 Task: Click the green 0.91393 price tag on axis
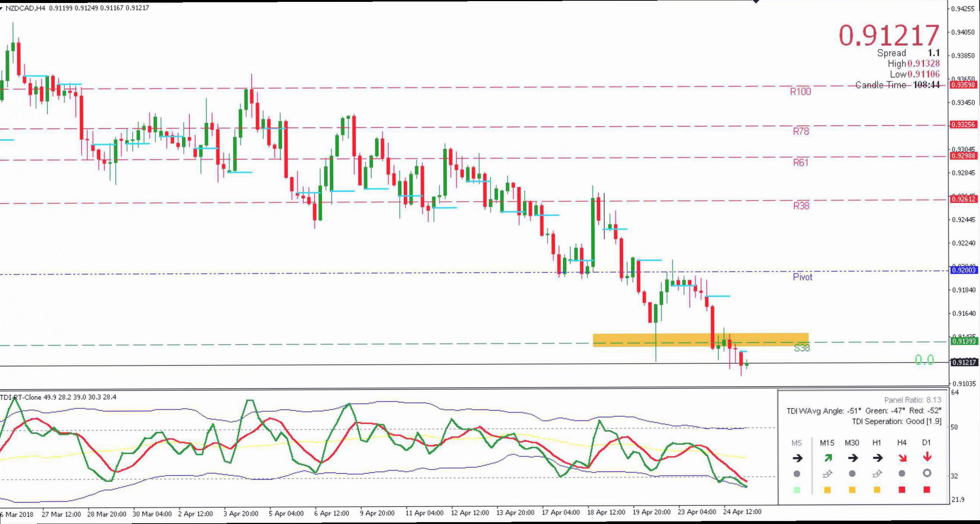click(x=964, y=342)
